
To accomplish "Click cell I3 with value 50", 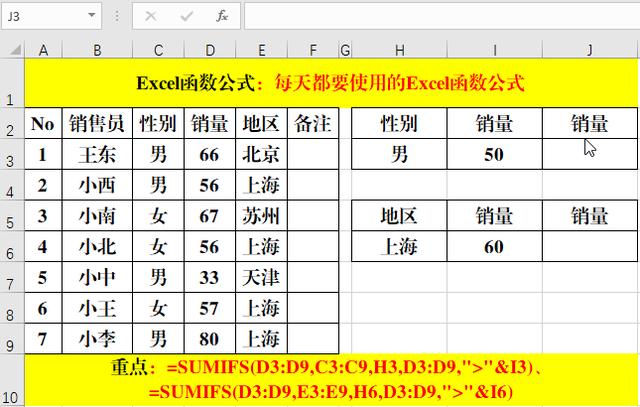I will (495, 154).
